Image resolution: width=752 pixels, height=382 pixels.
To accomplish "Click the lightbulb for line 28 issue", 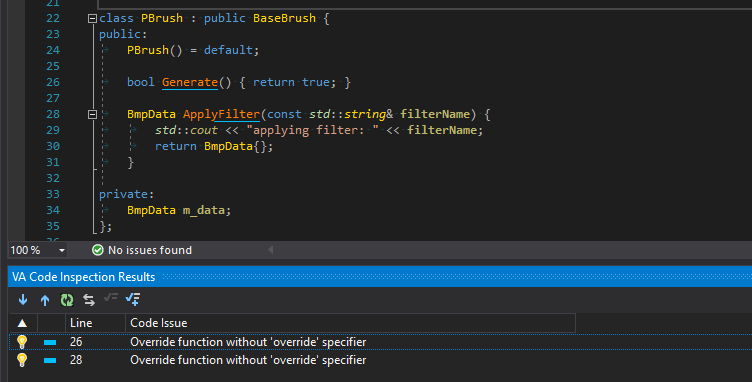I will [x=22, y=360].
